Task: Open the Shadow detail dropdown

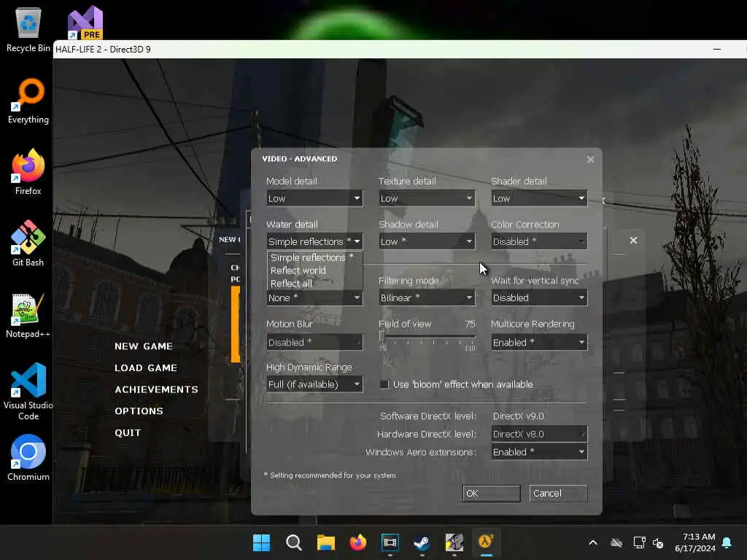Action: [x=427, y=241]
